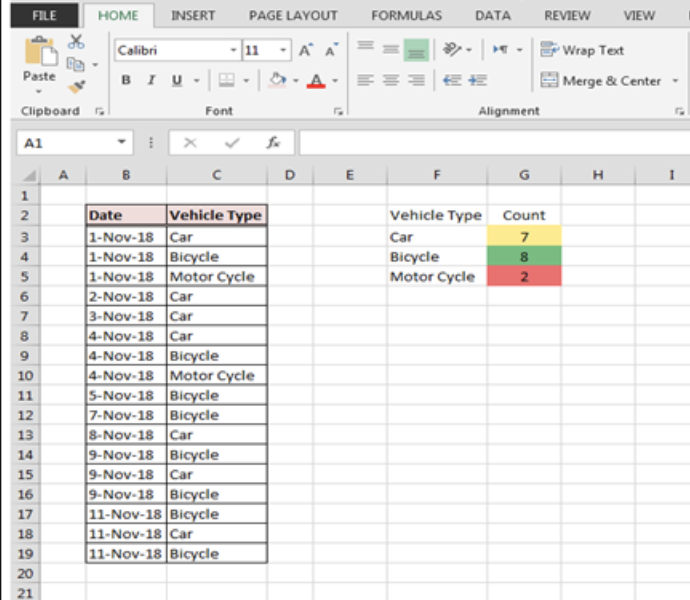Open the Underline style dropdown arrow

click(197, 81)
